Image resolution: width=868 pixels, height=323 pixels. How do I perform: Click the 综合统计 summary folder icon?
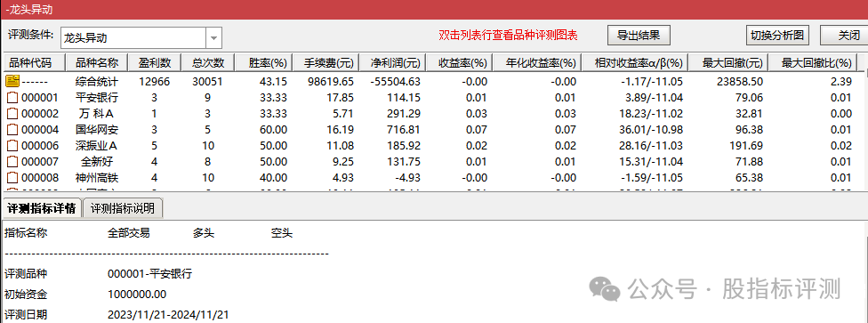12,82
